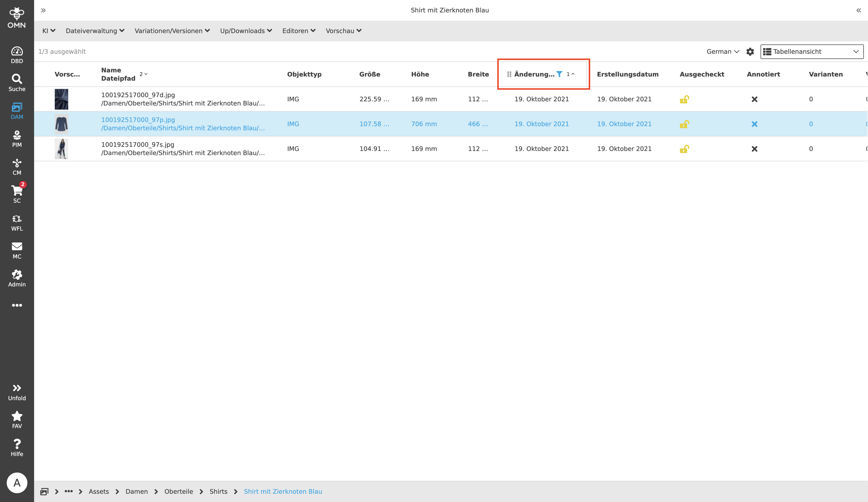The width and height of the screenshot is (868, 502).
Task: Open the Dateiverwaltung menu
Action: (x=95, y=31)
